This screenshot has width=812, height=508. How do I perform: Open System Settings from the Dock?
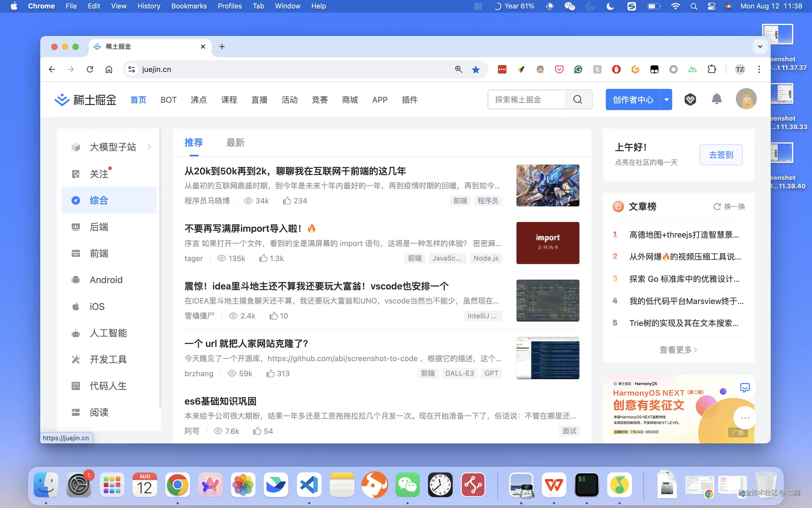pyautogui.click(x=79, y=484)
